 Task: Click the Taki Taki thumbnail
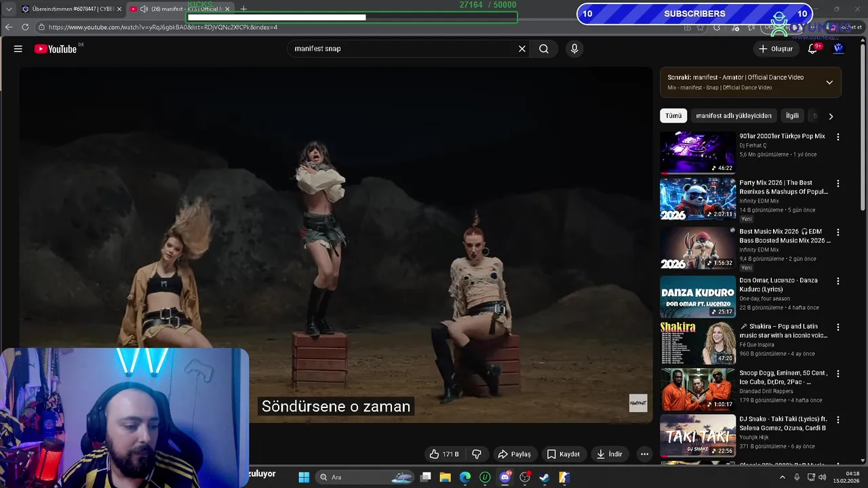698,435
